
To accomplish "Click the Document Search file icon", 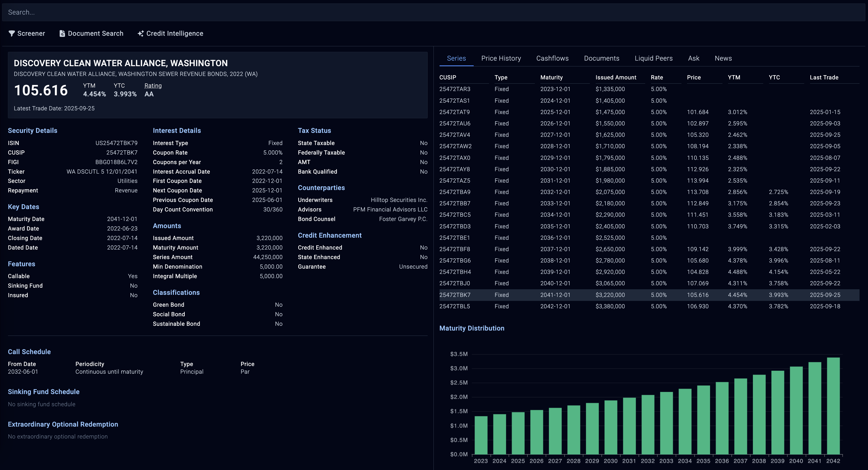I will pyautogui.click(x=62, y=33).
